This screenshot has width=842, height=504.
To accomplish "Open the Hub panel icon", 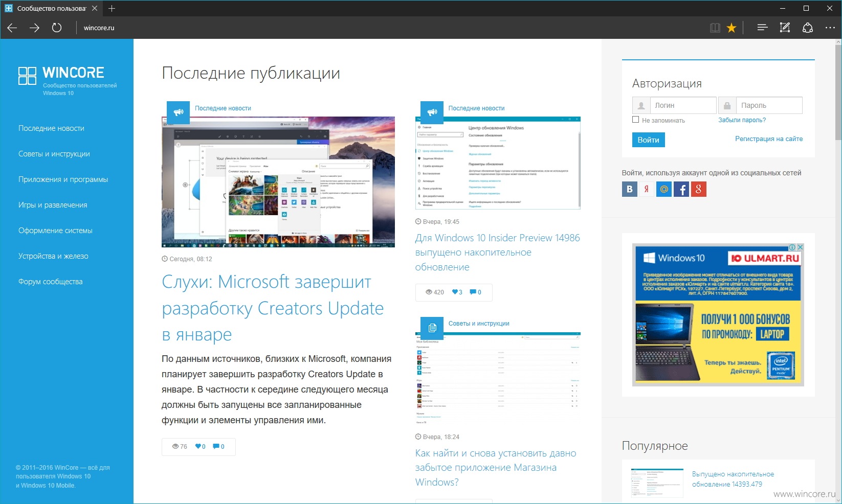I will pos(762,28).
